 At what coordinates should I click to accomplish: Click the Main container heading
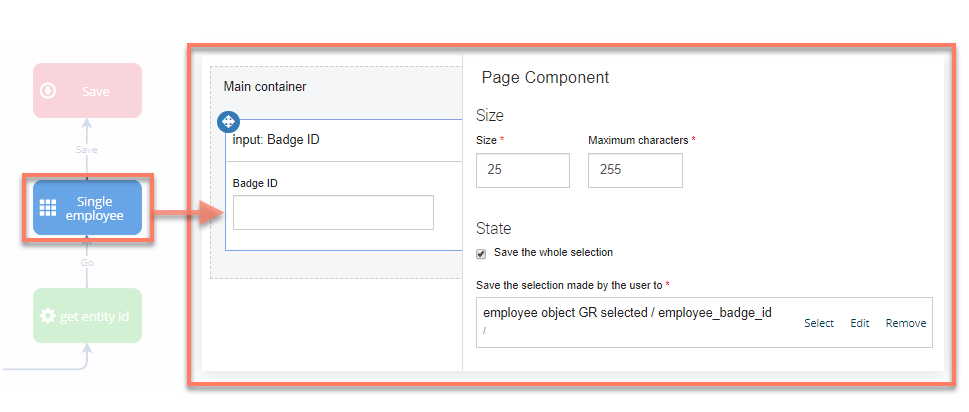pyautogui.click(x=264, y=86)
